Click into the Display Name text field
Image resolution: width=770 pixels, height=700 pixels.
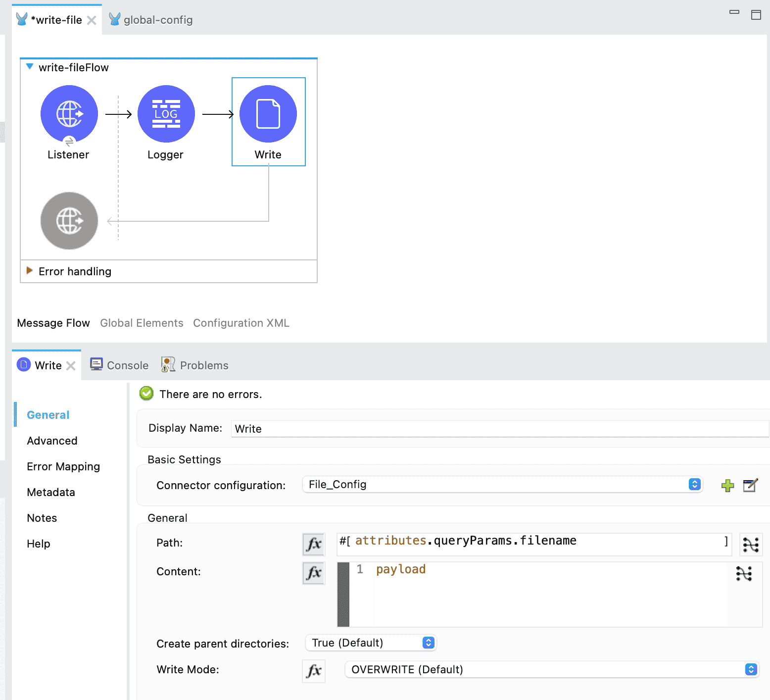click(x=500, y=429)
